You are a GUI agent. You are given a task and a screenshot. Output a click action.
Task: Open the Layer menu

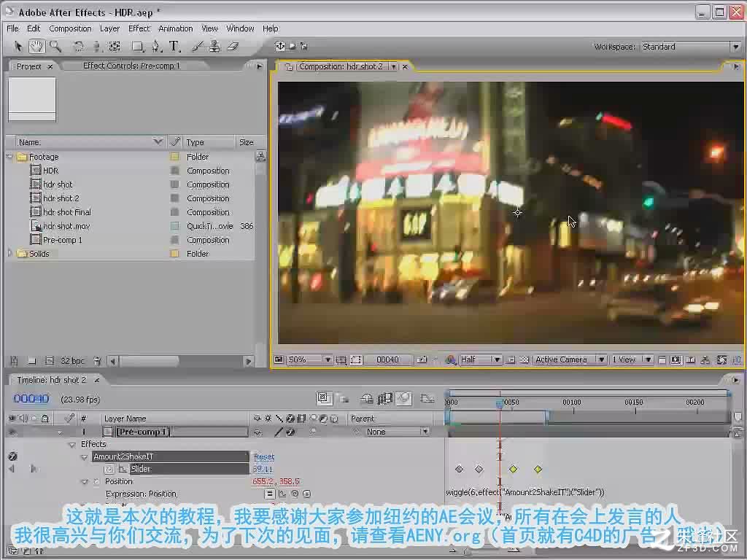click(x=109, y=28)
